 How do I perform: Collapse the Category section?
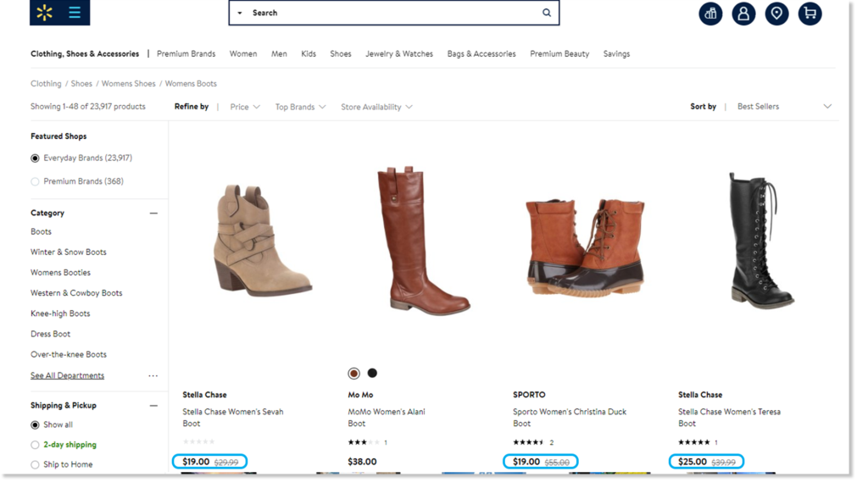(153, 213)
